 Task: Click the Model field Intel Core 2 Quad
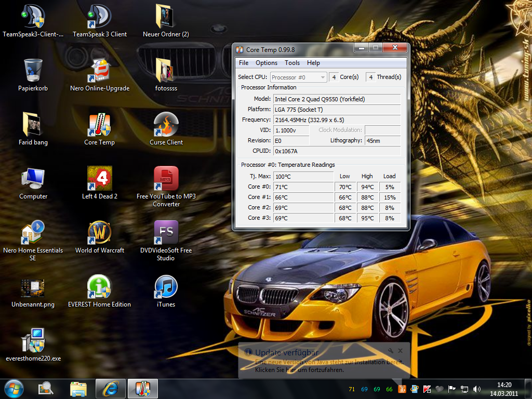pos(337,99)
